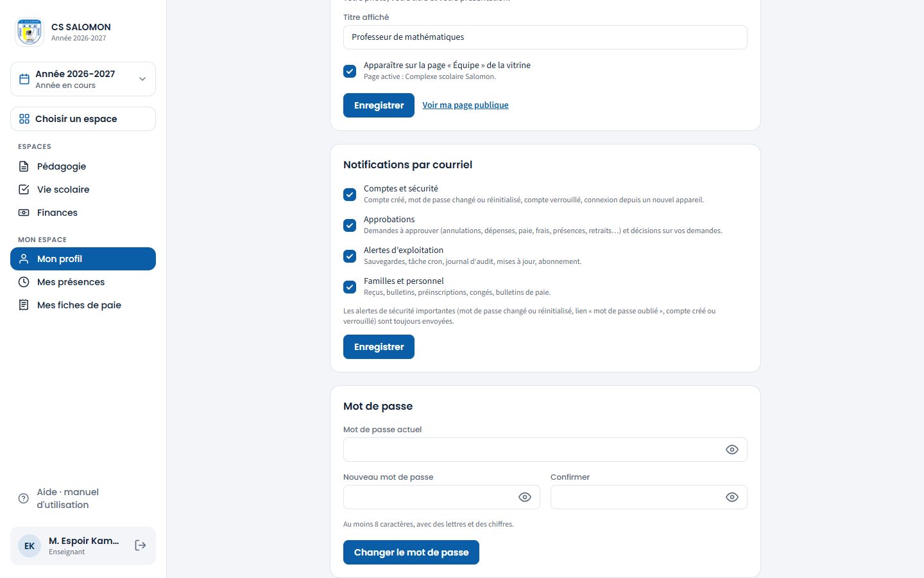Toggle the Approbations notification checkbox
Image resolution: width=924 pixels, height=578 pixels.
350,225
